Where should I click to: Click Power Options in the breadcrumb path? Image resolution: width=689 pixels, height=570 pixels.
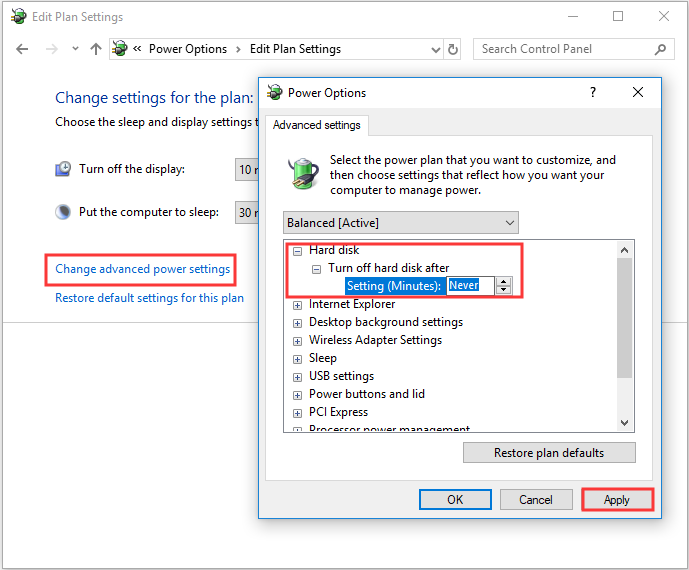point(188,49)
